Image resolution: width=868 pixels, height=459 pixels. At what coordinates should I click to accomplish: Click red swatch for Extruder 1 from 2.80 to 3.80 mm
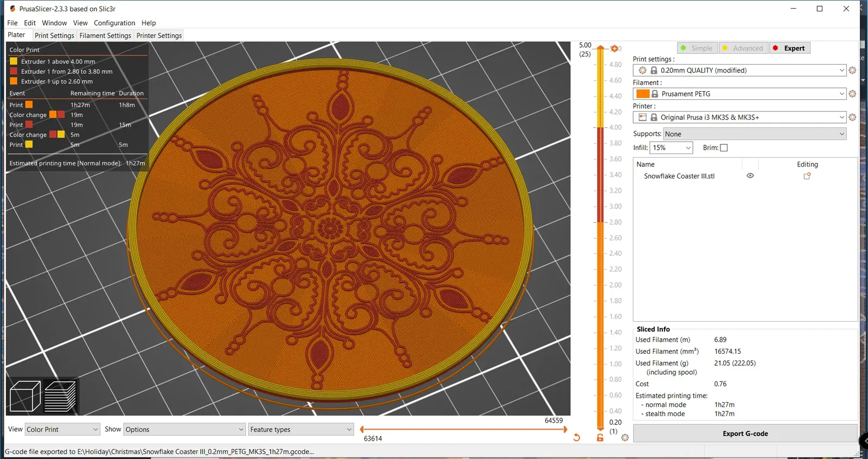point(14,71)
